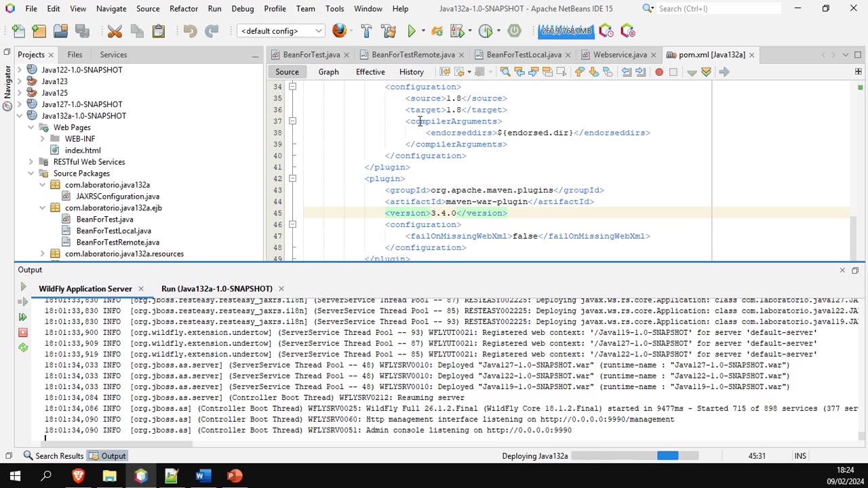Start Macro Recording with red circle
This screenshot has width=868, height=488.
(658, 72)
